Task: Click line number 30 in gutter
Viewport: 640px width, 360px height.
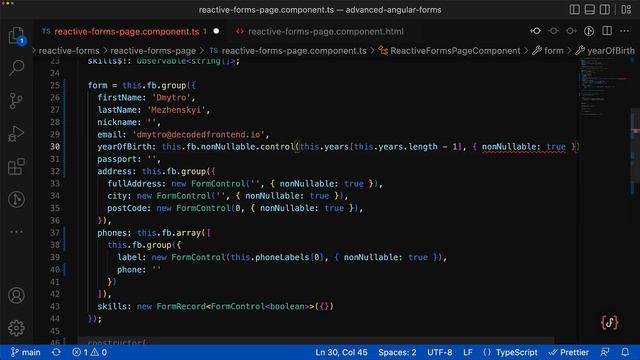Action: pos(55,147)
